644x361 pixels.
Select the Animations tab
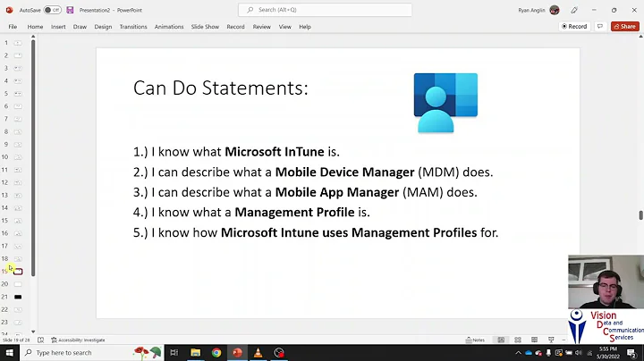point(169,27)
